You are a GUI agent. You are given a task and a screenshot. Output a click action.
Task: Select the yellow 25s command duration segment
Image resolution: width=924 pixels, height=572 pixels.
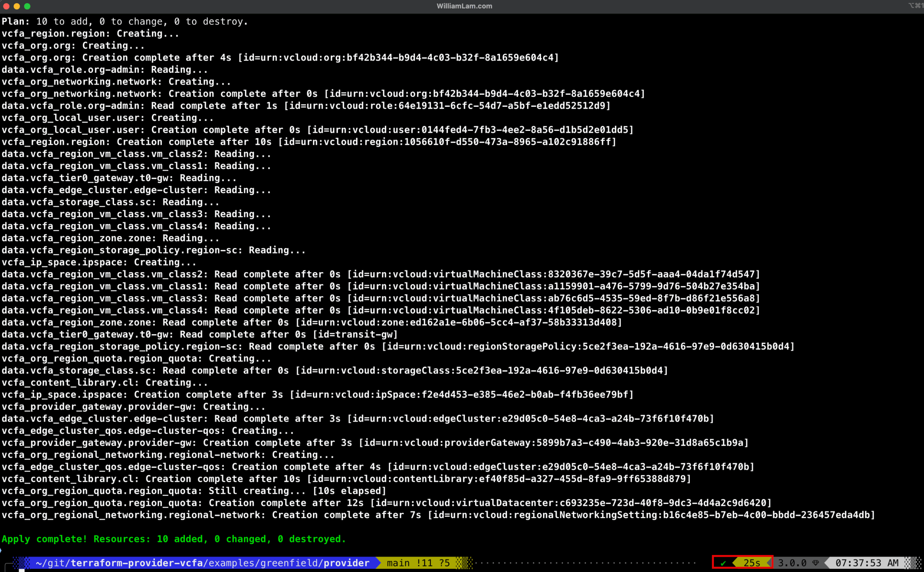click(x=752, y=563)
